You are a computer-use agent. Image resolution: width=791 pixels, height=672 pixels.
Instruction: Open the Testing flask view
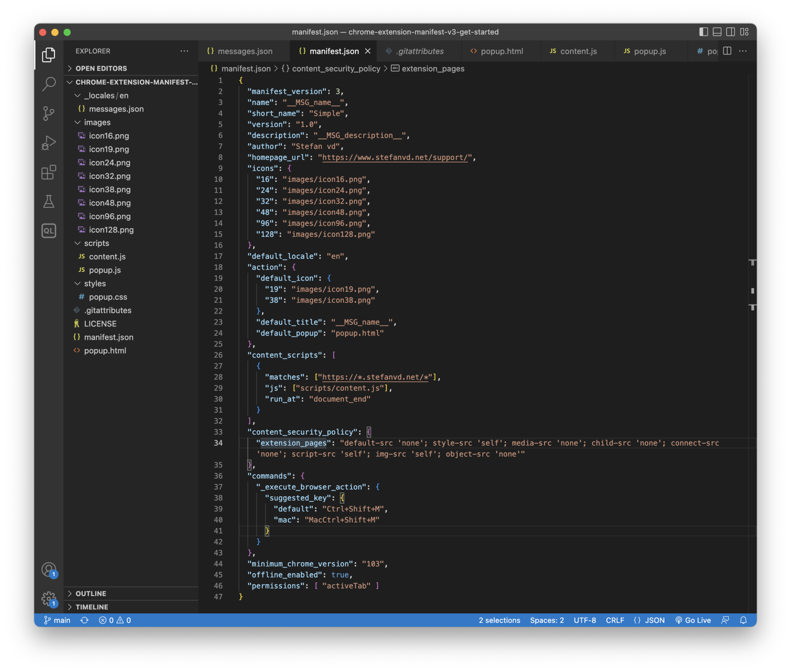pos(49,201)
